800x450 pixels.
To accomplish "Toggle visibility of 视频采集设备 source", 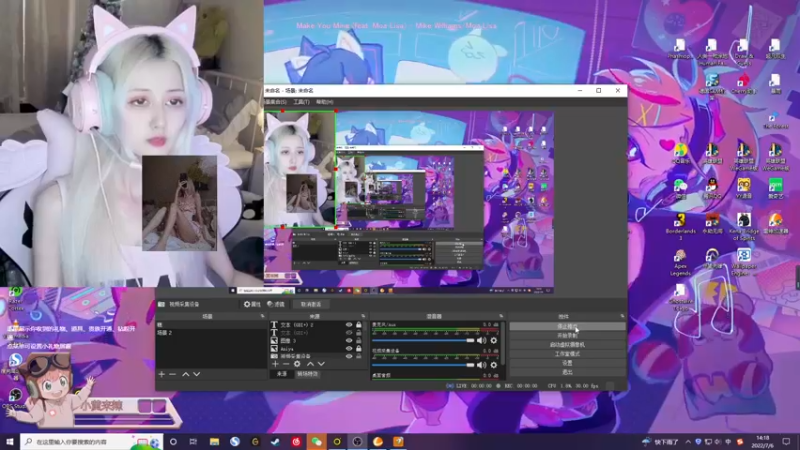I will (x=349, y=356).
